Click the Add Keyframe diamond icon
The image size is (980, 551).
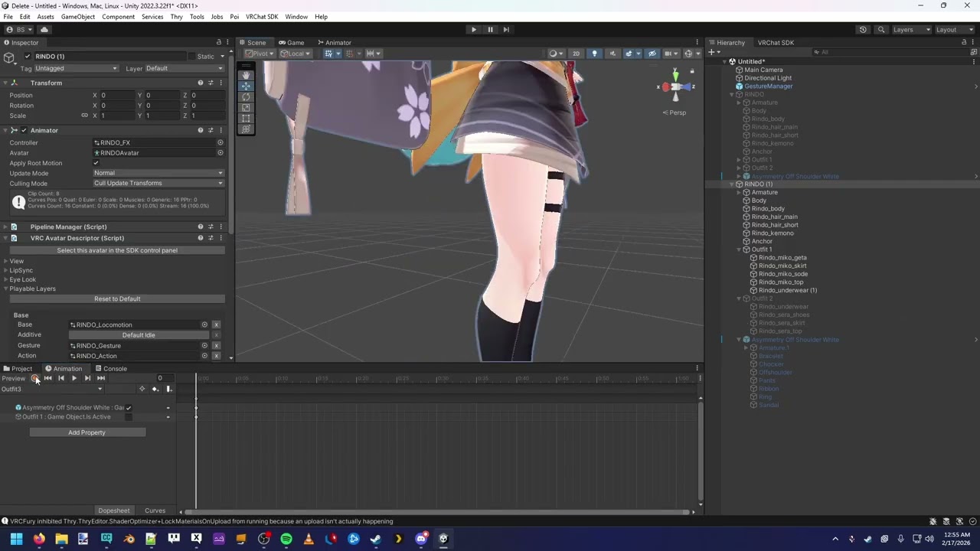[x=155, y=390]
